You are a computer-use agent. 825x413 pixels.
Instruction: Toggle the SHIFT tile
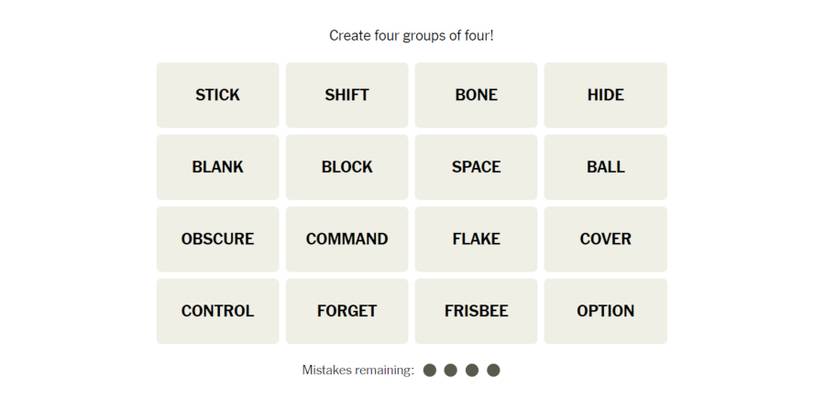pyautogui.click(x=347, y=95)
